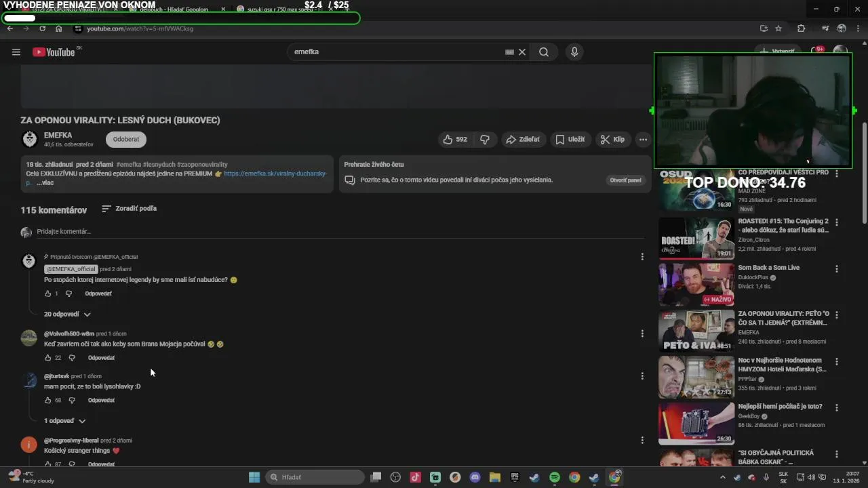Bookmark this page with the star

778,28
